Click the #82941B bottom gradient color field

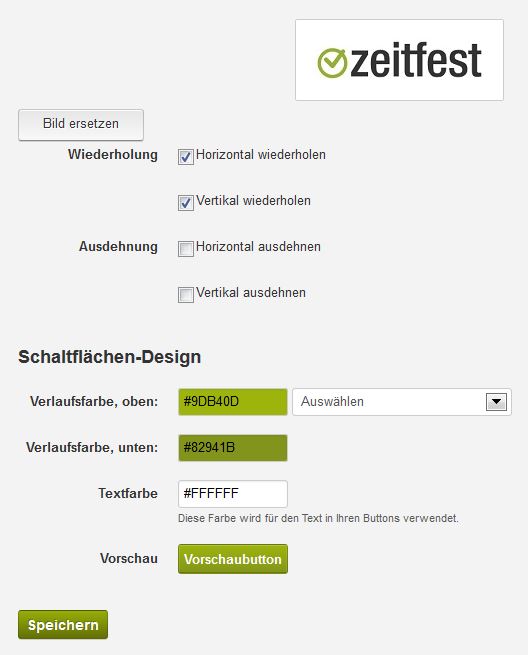pyautogui.click(x=233, y=448)
